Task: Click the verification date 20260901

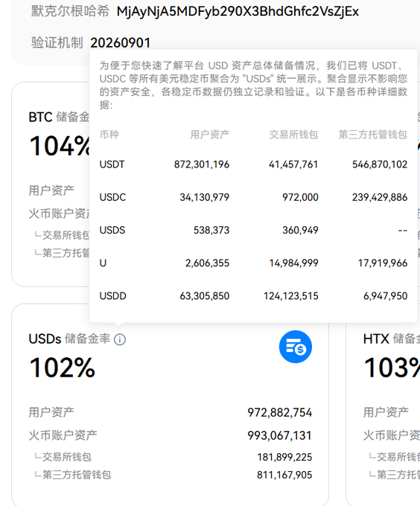Action: point(121,43)
